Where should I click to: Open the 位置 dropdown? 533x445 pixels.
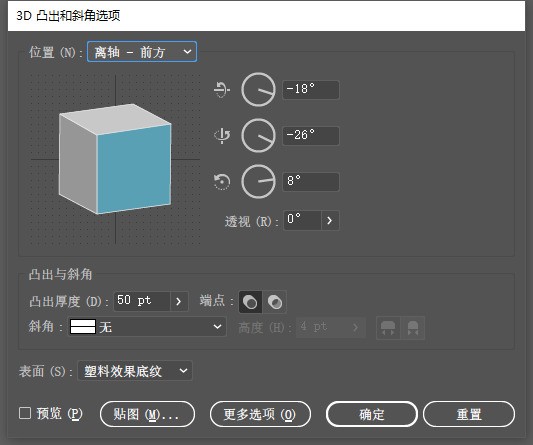click(x=142, y=52)
